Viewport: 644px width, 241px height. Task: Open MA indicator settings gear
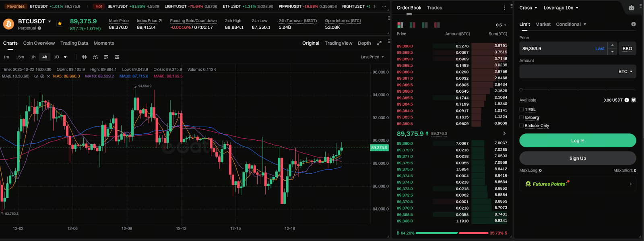[42, 76]
